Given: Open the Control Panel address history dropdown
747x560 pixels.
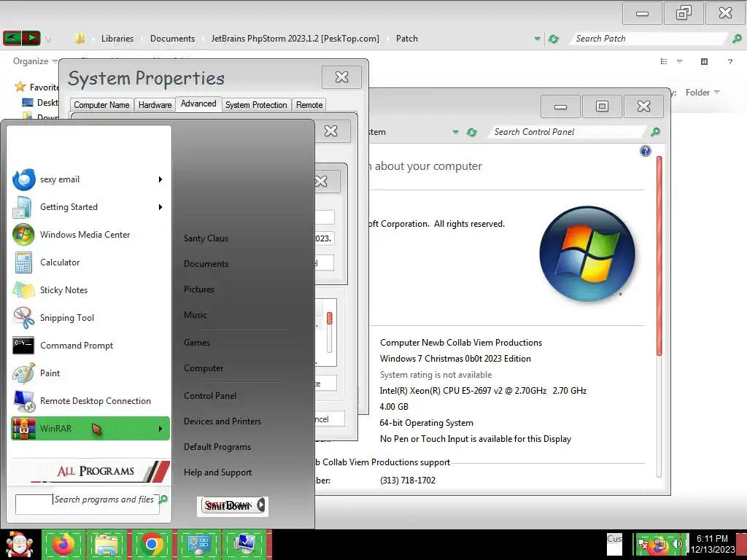Looking at the screenshot, I should click(x=455, y=132).
